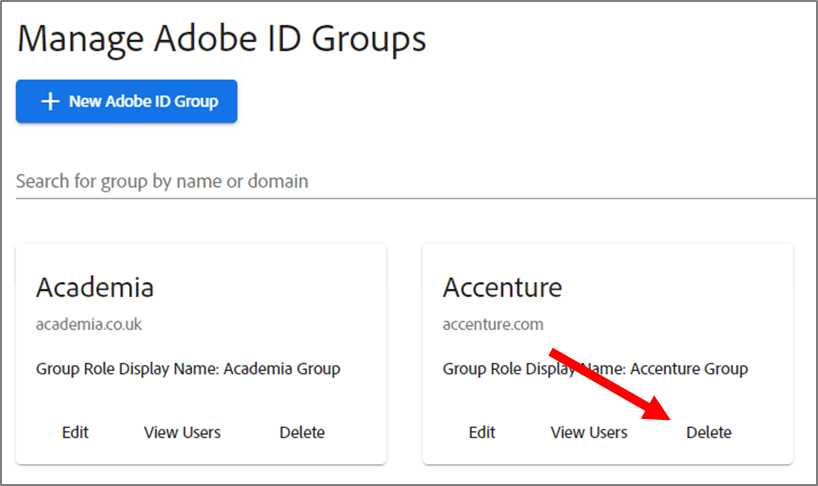This screenshot has height=486, width=818.
Task: Edit the Accenture group
Action: (482, 432)
